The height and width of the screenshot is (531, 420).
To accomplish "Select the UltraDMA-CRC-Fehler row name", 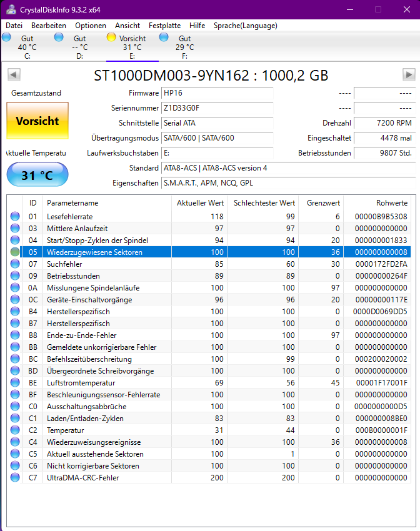I will pyautogui.click(x=83, y=478).
